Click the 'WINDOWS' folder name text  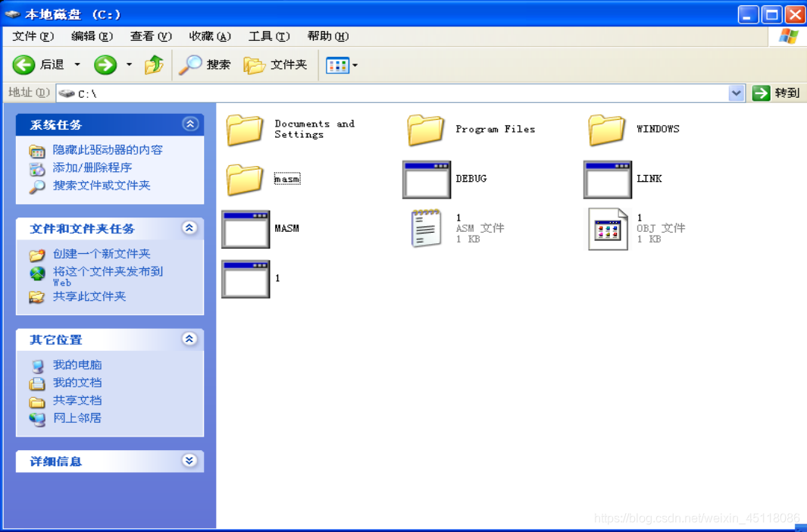(658, 129)
